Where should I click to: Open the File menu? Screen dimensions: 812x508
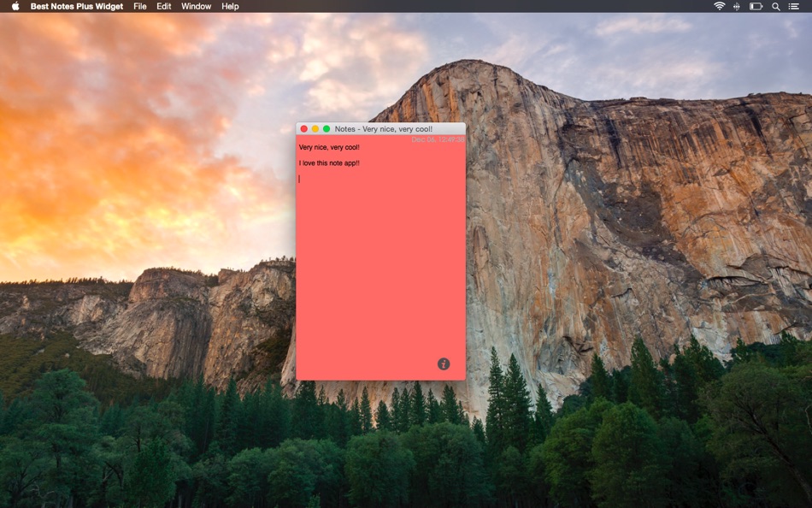click(140, 6)
